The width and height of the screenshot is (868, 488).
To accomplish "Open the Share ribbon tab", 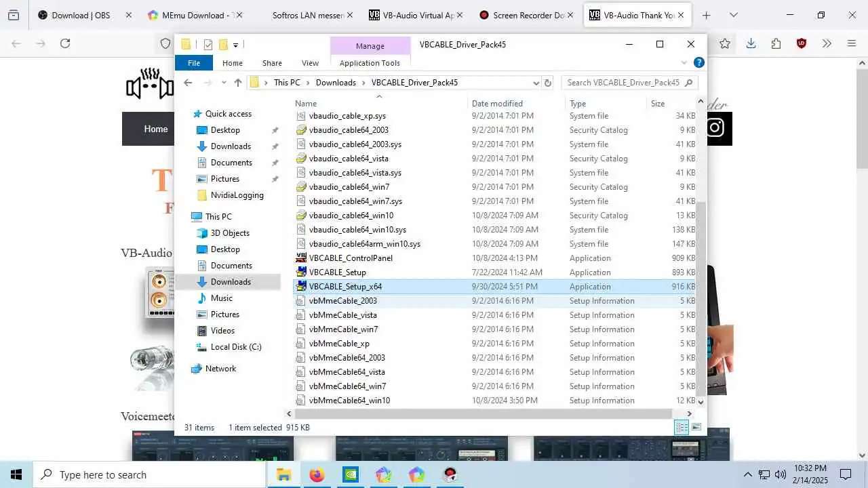I will (272, 63).
